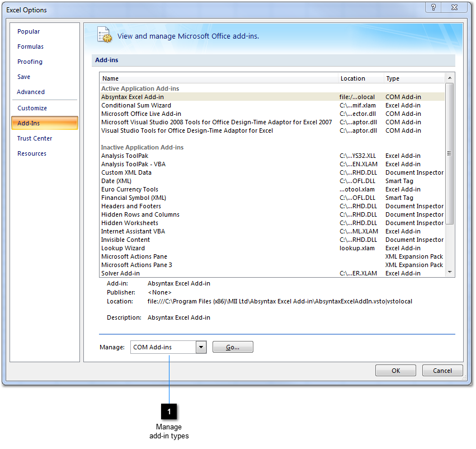Select Financial Symbol (XML) row
This screenshot has height=449, width=476.
pos(272,198)
